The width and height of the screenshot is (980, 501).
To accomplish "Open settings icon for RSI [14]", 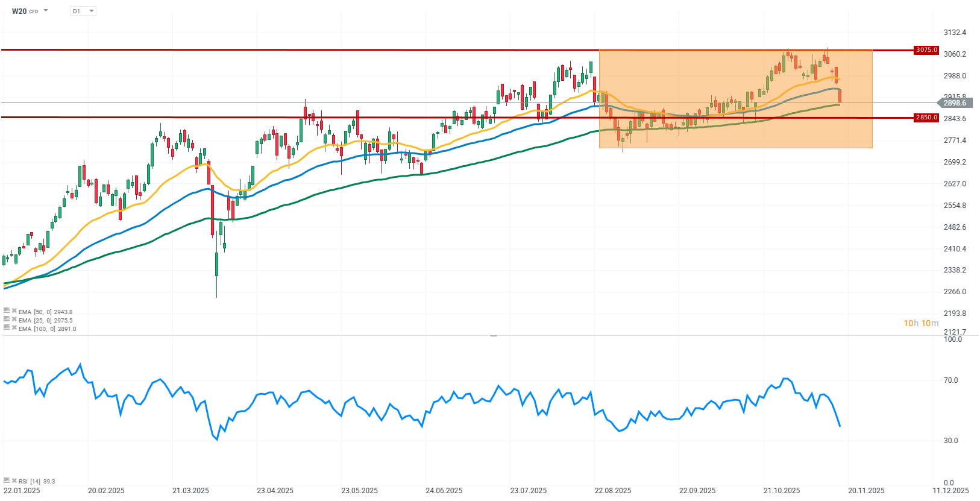I will coord(7,481).
